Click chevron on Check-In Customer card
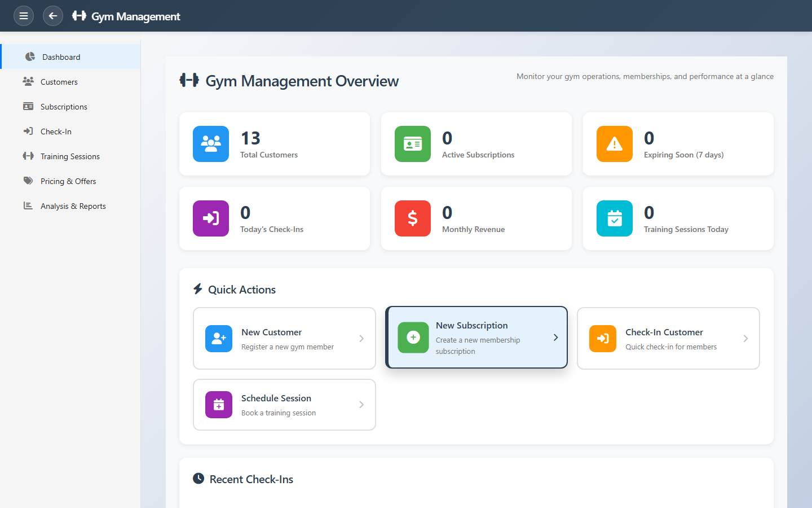Screen dimensions: 812x508 (x=745, y=339)
